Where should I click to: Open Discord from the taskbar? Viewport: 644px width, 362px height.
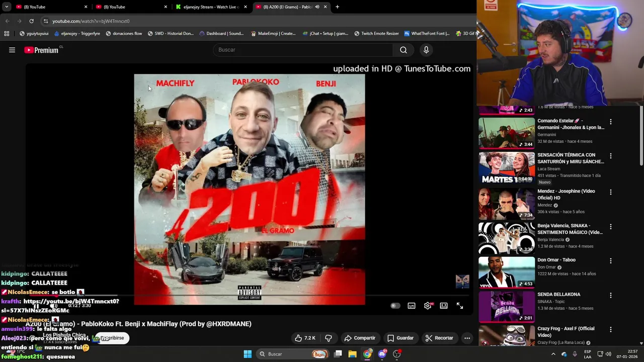[x=382, y=354]
